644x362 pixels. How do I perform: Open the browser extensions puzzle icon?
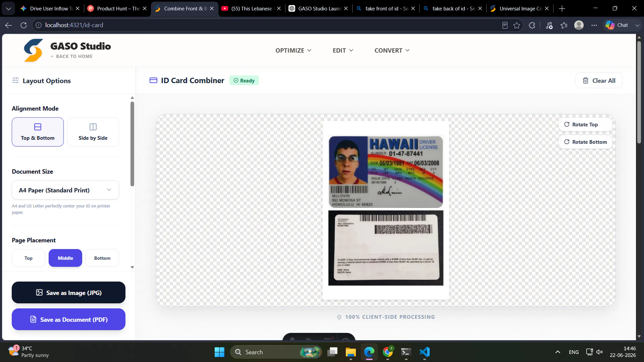532,25
